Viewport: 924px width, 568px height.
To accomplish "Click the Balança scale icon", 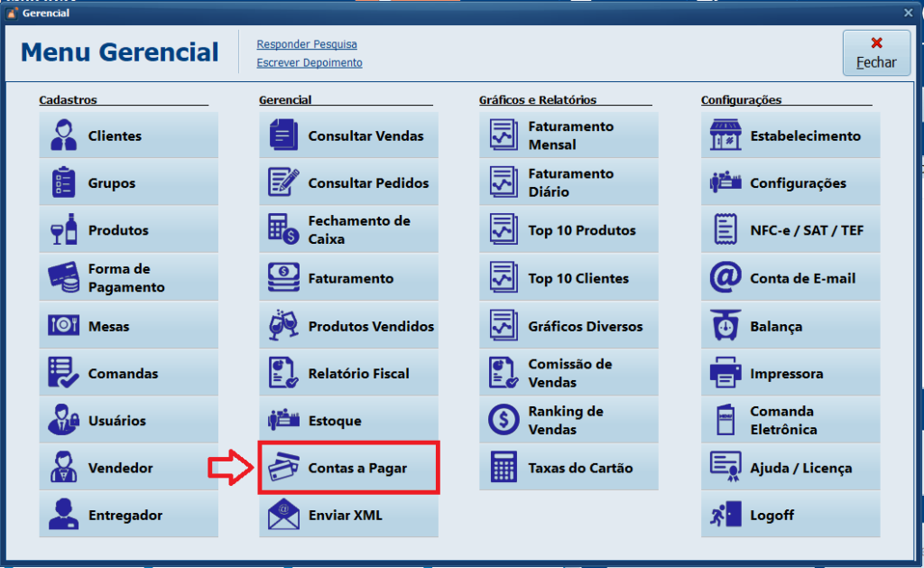I will (725, 326).
